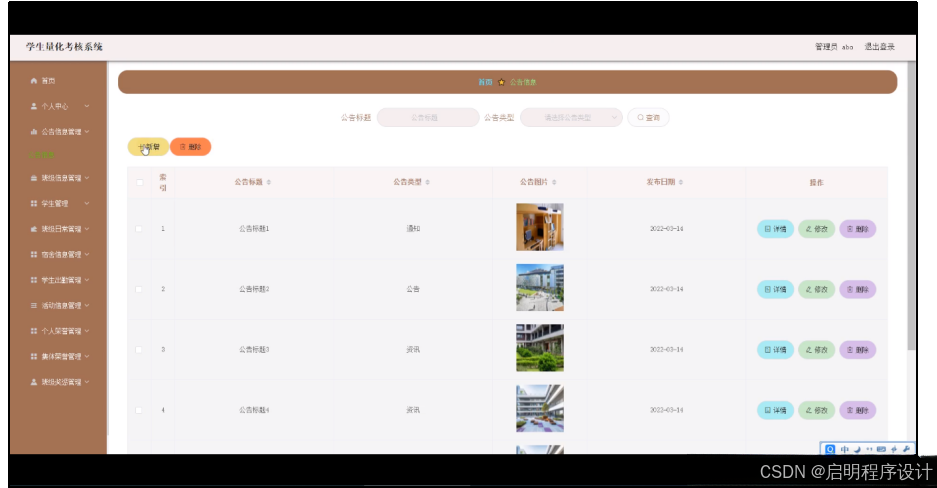Screen dimensions: 937x488
Task: Open the courtyard image in row 公告标题4
Action: tap(540, 409)
